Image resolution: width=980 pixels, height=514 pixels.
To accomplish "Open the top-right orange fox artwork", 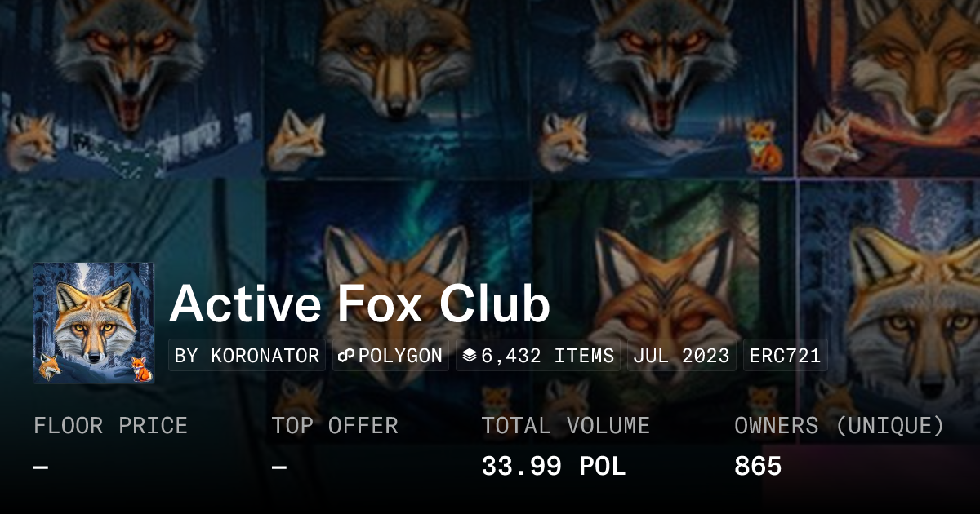I will tap(889, 88).
